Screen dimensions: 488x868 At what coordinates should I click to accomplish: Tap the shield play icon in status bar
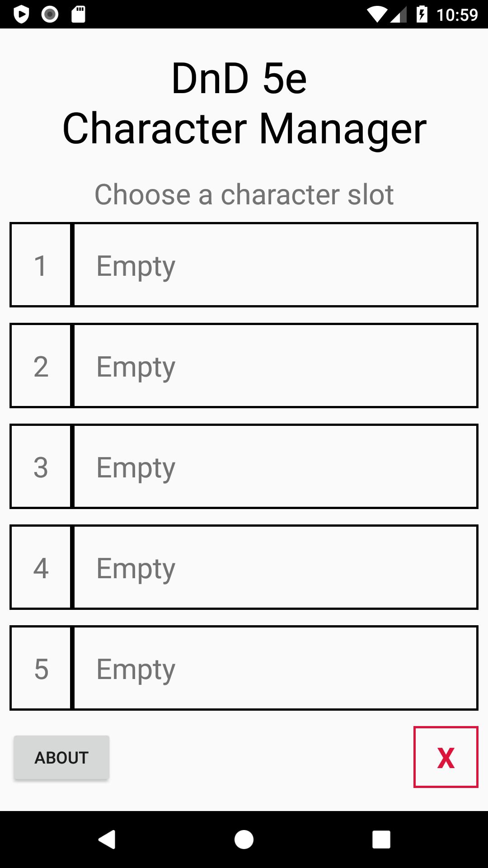[x=21, y=14]
